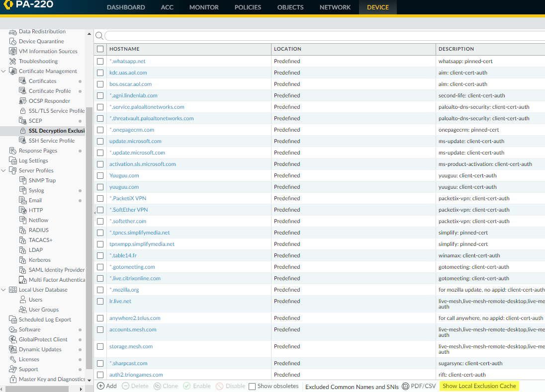Collapse the Local User Database node

point(4,290)
